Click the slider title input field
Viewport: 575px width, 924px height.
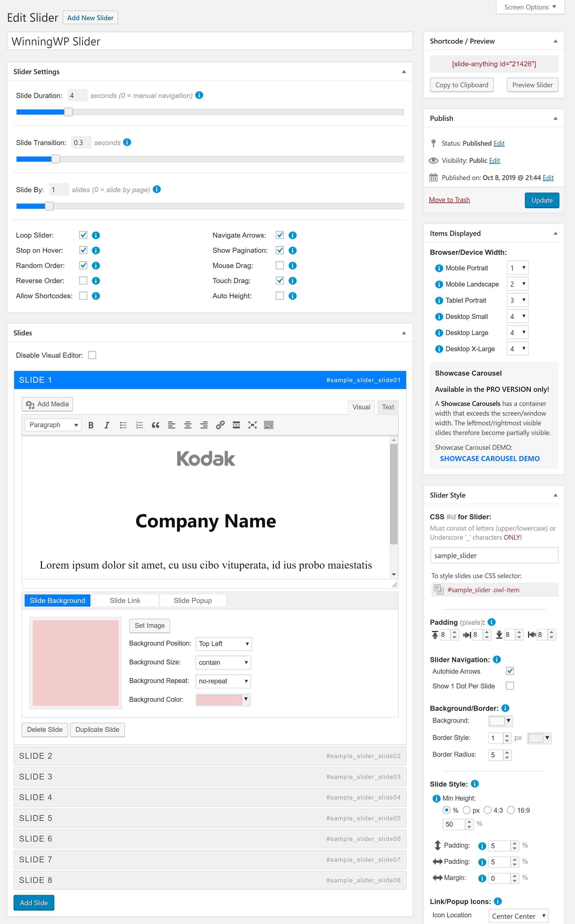click(210, 41)
